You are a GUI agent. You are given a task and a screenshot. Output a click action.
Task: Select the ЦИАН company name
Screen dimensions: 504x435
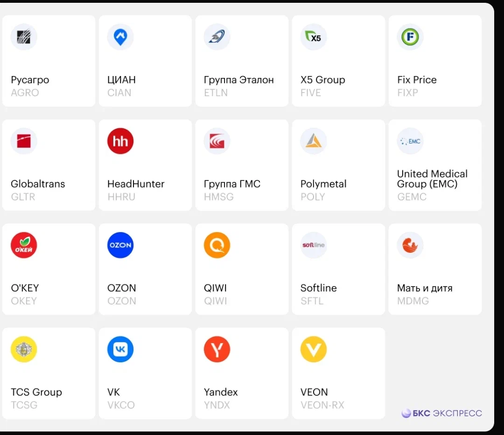(x=121, y=80)
